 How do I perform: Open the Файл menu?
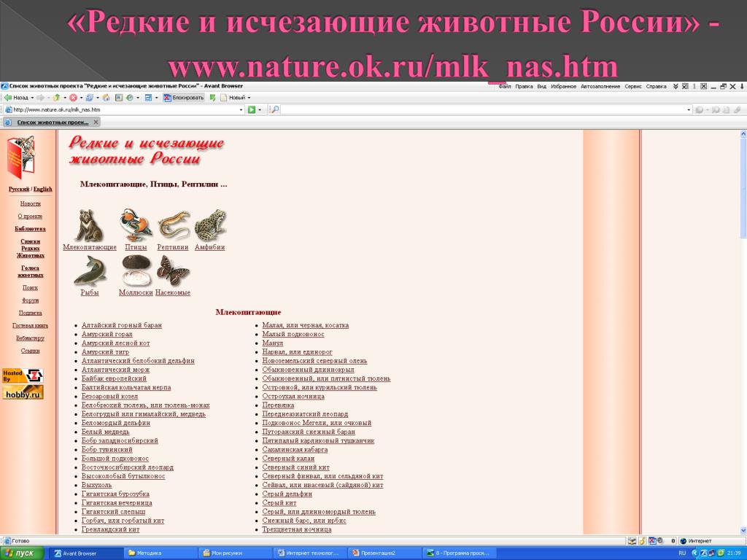505,87
